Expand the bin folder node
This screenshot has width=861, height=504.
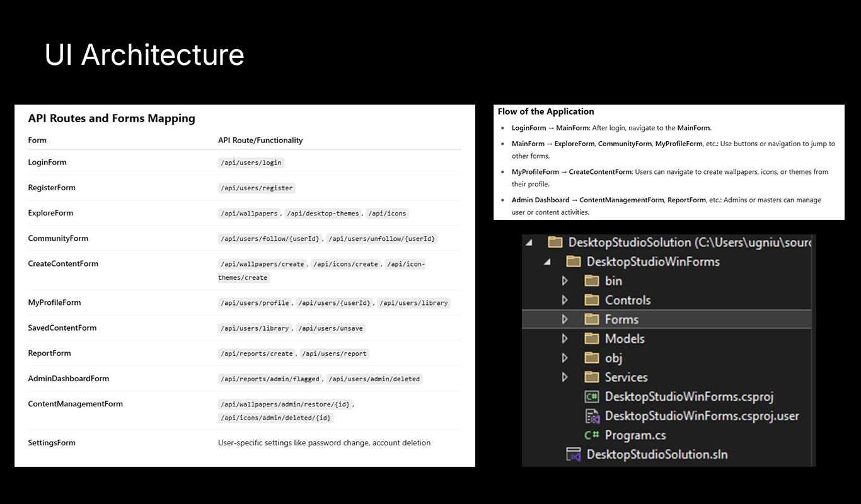565,280
